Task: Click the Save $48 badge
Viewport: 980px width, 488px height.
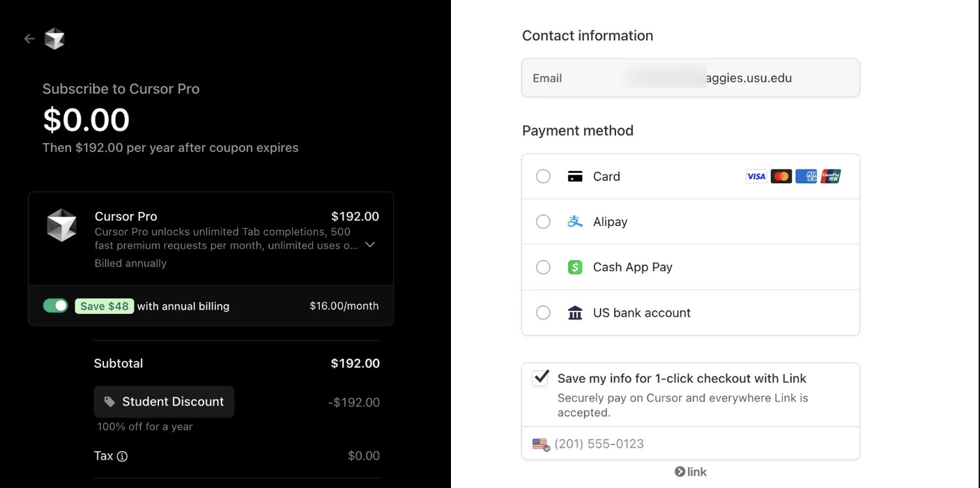Action: [105, 306]
